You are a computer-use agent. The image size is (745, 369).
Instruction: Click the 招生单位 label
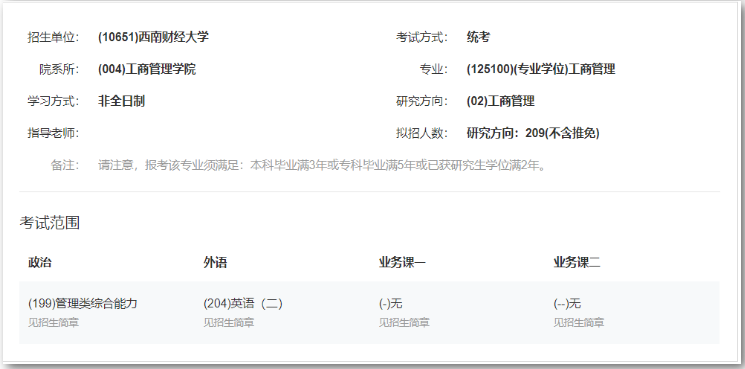(53, 37)
